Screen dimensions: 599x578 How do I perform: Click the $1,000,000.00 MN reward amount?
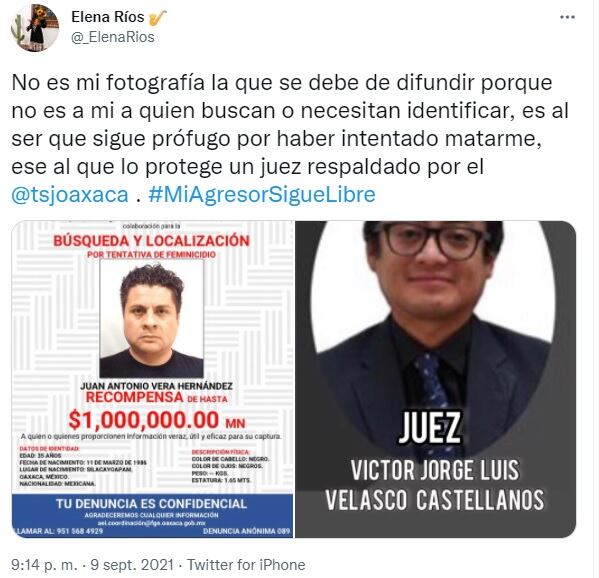157,420
